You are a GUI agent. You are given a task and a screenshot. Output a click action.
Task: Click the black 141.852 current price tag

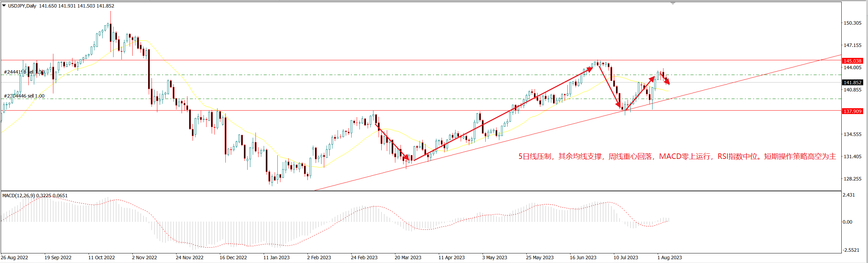(x=852, y=83)
